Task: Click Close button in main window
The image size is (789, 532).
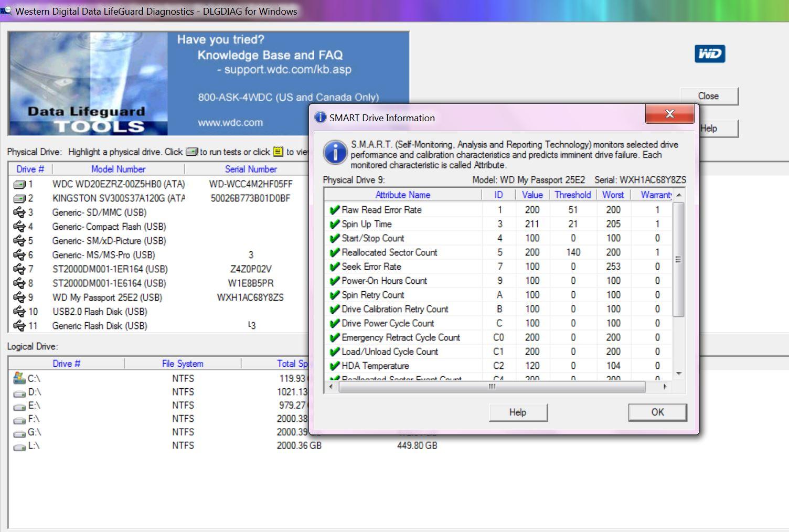Action: click(708, 96)
